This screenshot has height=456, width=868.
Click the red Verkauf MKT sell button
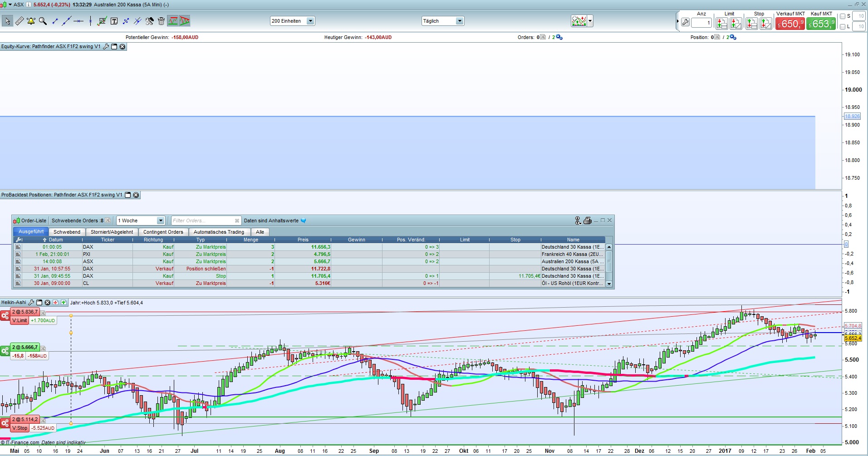(790, 24)
